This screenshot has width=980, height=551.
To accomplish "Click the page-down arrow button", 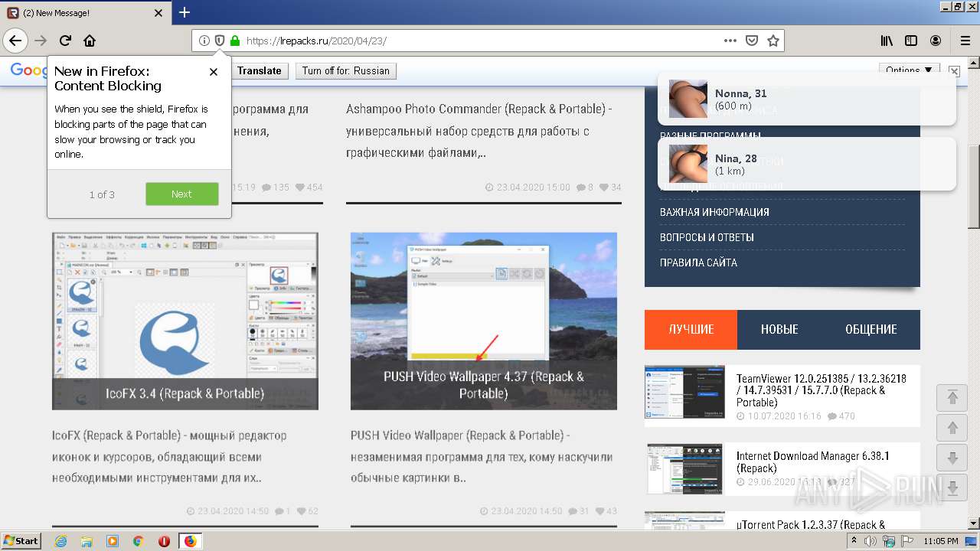I will click(x=952, y=458).
